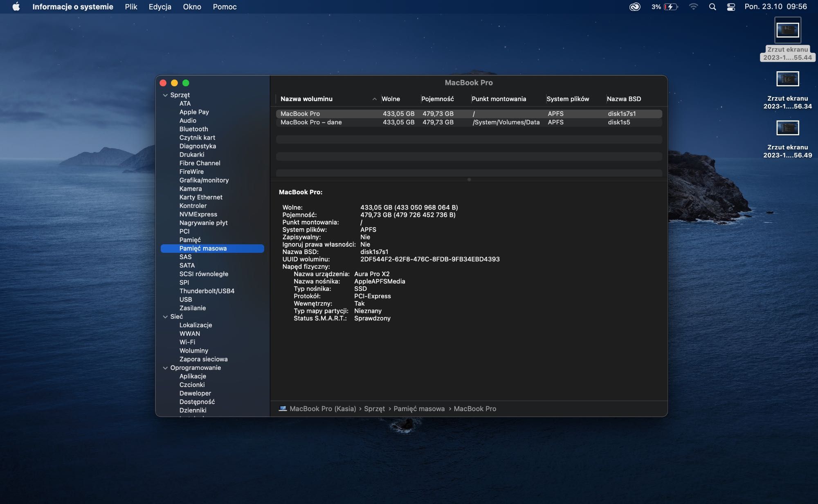Select Zapora sieciowa in the sidebar
Image resolution: width=818 pixels, height=504 pixels.
[203, 359]
